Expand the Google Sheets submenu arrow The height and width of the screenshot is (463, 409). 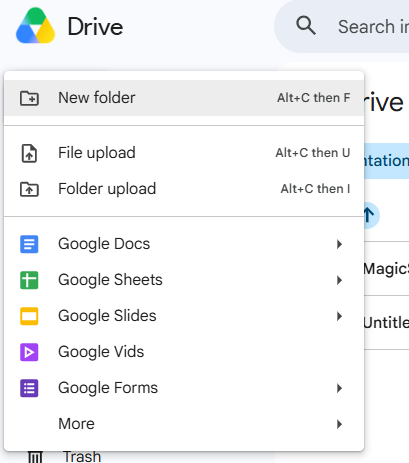(339, 280)
